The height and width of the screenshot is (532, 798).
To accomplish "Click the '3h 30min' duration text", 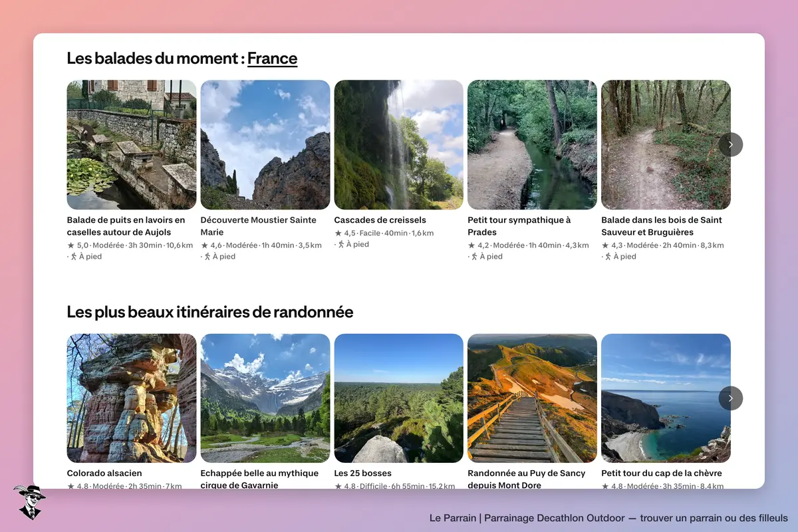I will [146, 245].
